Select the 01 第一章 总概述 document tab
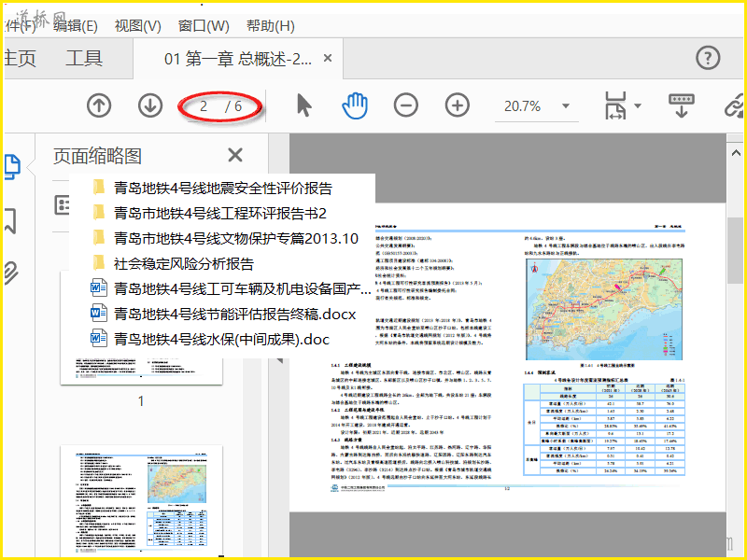 tap(238, 59)
